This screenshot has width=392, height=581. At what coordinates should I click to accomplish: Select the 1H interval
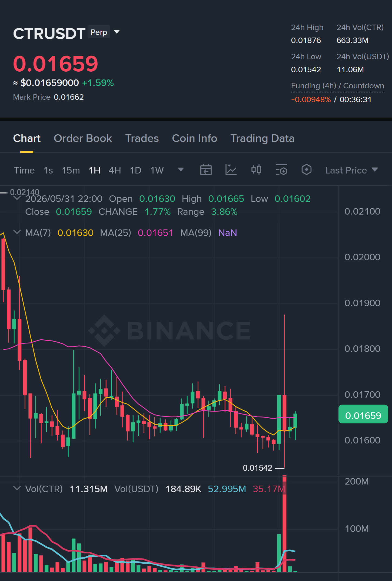pos(95,170)
